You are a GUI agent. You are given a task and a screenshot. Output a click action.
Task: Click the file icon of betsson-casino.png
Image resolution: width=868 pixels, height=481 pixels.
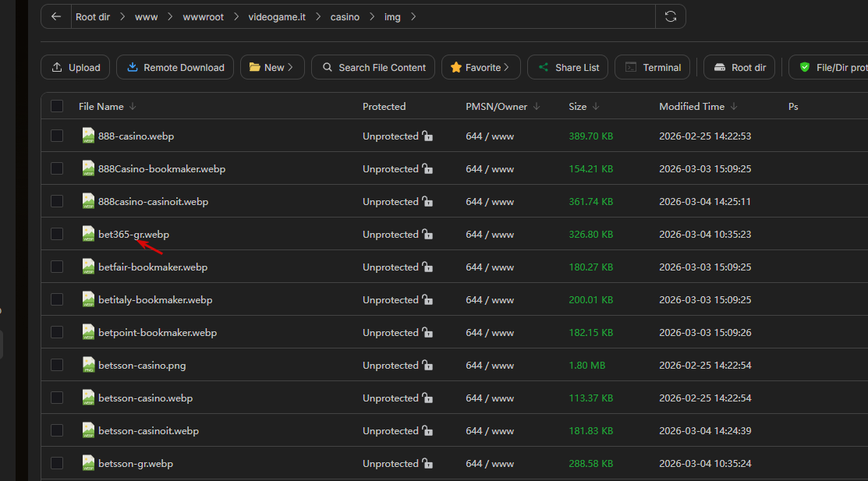click(88, 365)
